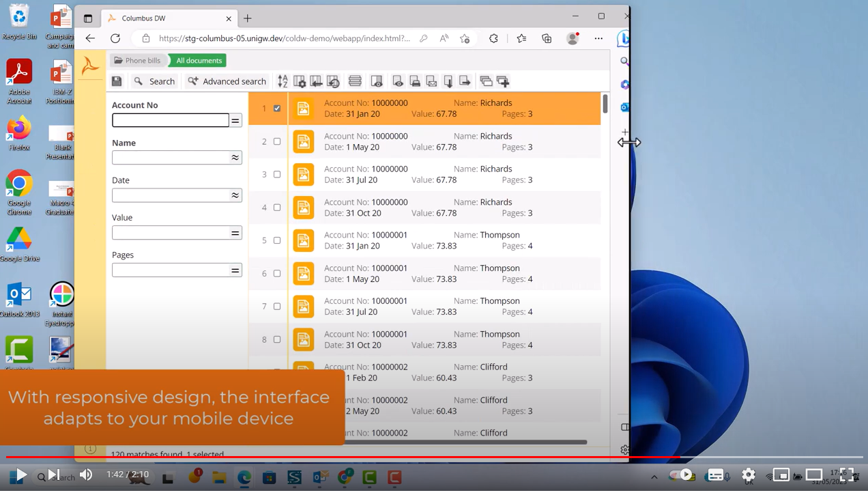Open the document icon in row 2

[304, 141]
